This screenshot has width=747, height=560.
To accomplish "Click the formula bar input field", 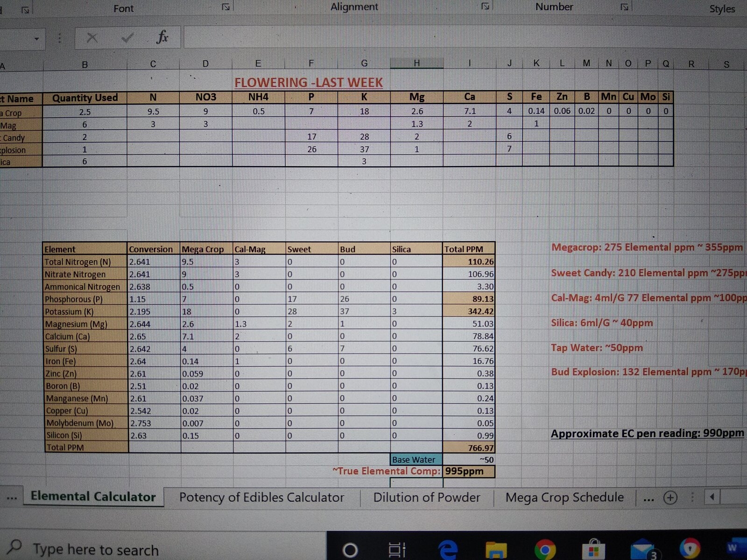I will (465, 37).
